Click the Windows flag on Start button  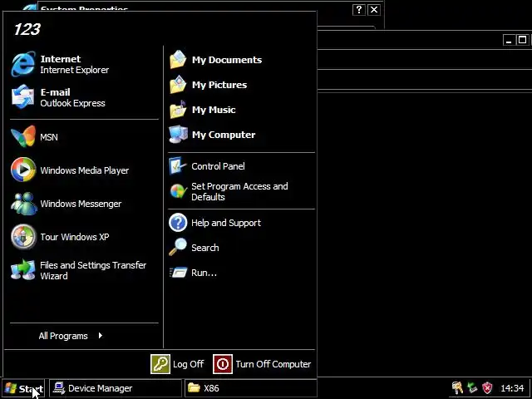11,388
